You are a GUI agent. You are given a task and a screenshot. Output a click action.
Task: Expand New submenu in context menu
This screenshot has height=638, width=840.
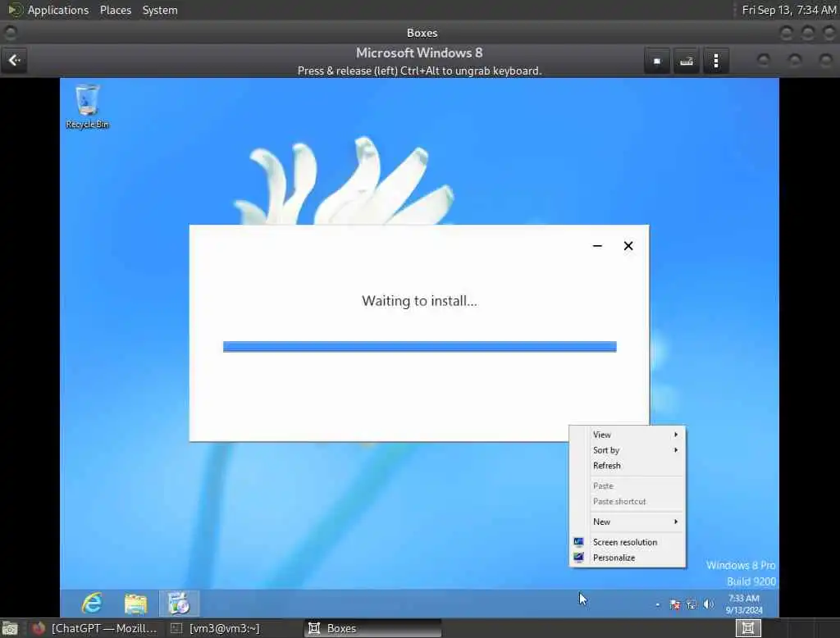click(x=628, y=522)
